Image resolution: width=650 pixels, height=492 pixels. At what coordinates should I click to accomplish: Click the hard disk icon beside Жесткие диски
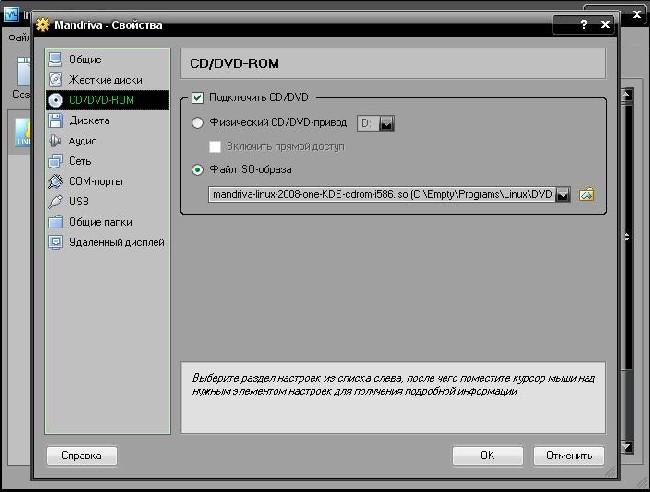(x=56, y=80)
